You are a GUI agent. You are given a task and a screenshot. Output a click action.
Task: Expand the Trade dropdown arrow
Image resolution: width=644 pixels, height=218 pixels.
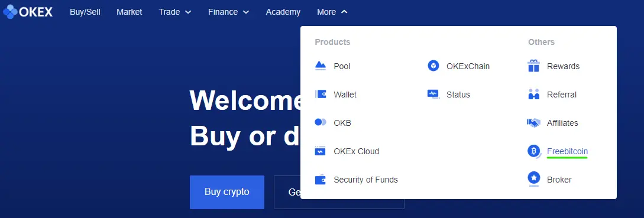(188, 12)
